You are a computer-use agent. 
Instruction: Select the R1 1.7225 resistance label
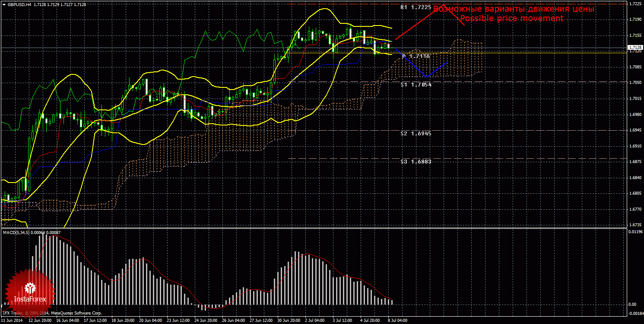coord(416,8)
